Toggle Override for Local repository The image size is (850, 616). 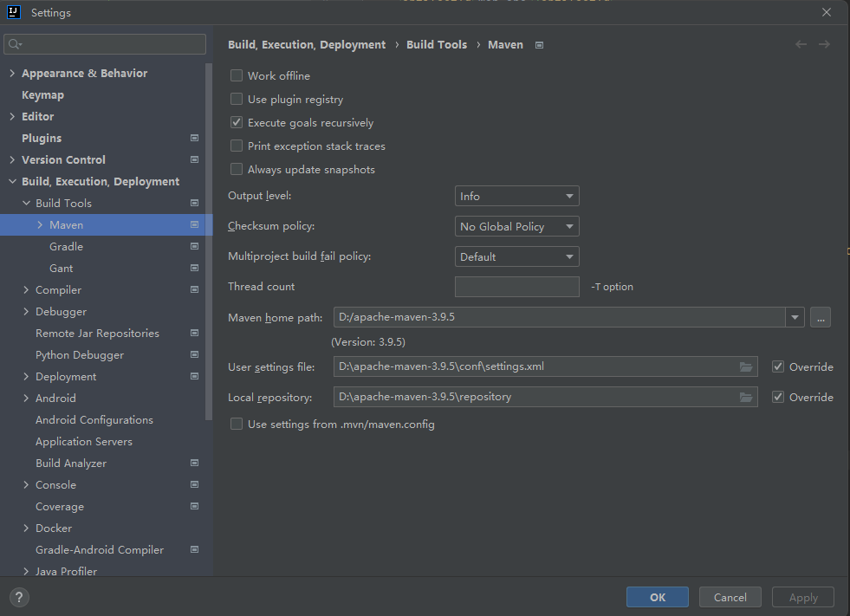tap(778, 397)
